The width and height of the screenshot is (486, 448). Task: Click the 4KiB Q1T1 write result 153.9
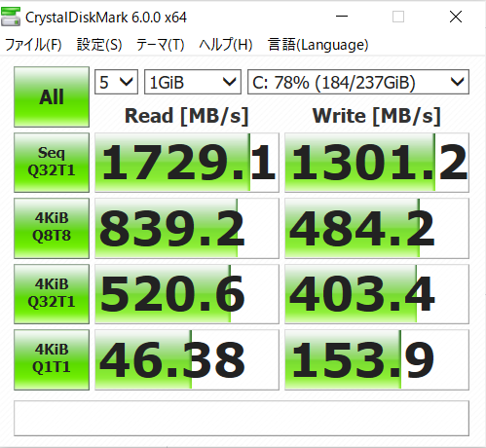pyautogui.click(x=377, y=359)
